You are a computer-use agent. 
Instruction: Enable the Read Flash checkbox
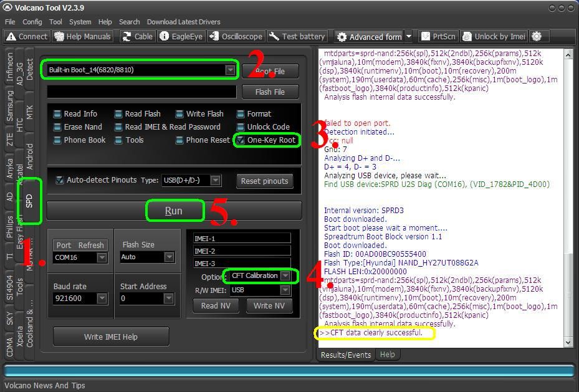coord(118,114)
